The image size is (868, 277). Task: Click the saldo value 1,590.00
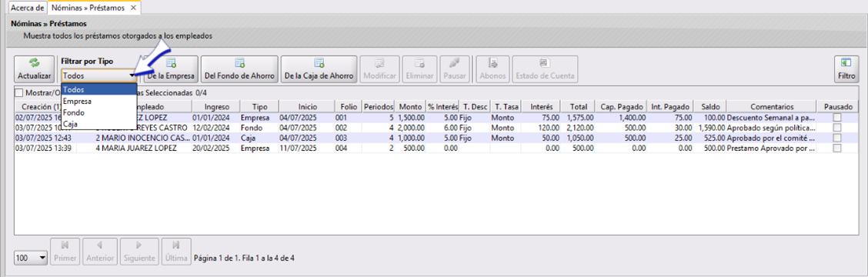(x=711, y=128)
